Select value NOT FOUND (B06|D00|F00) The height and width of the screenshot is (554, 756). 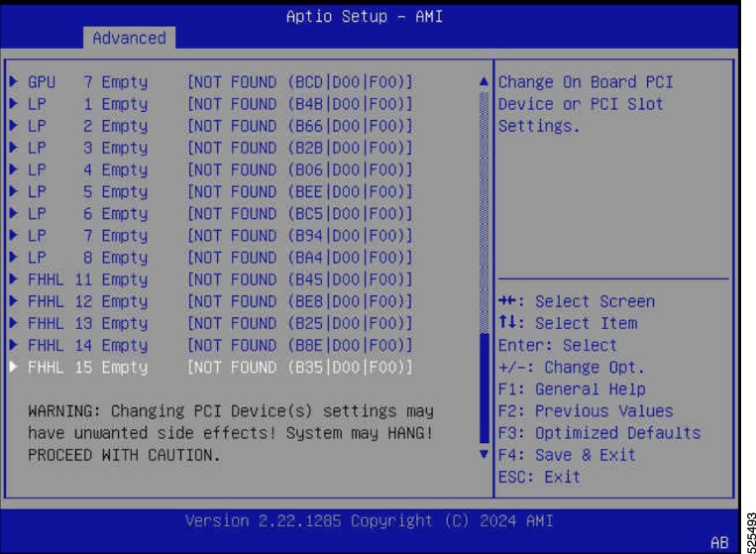300,169
